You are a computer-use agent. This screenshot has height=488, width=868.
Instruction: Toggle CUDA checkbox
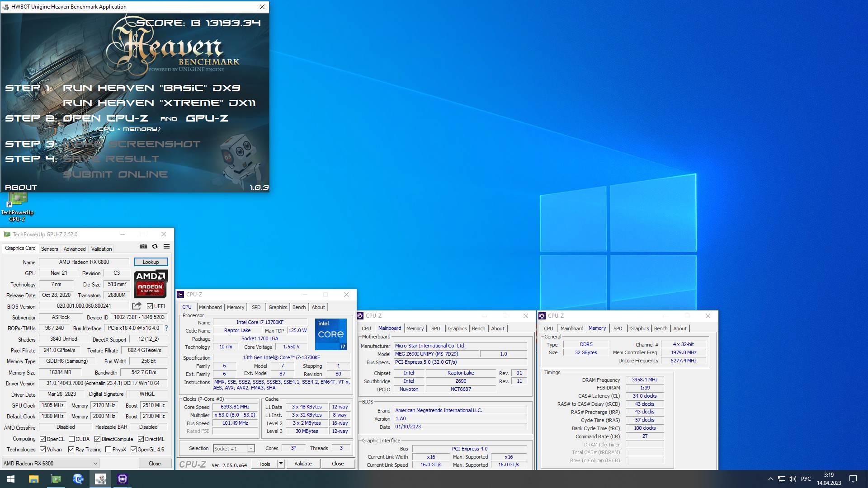(x=71, y=439)
